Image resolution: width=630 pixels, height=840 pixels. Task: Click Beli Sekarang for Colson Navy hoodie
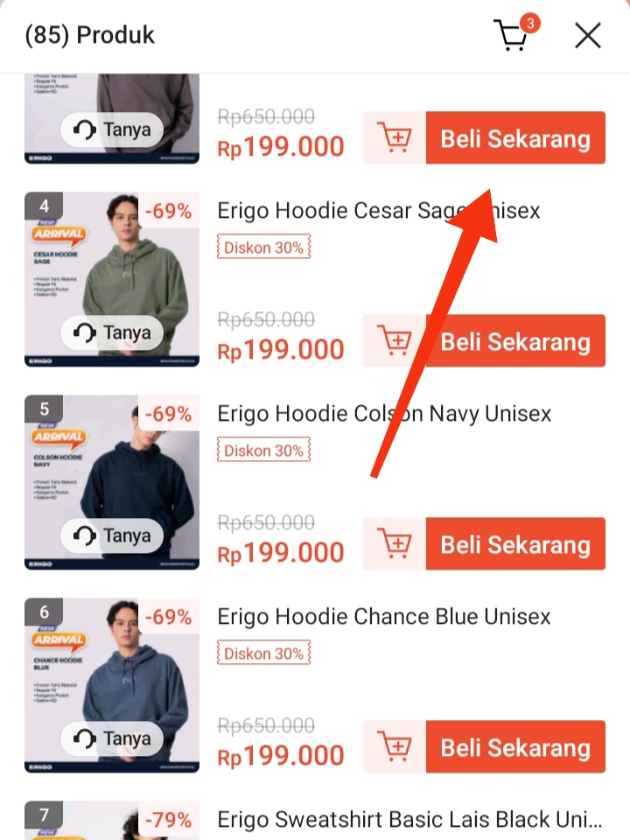click(x=515, y=543)
